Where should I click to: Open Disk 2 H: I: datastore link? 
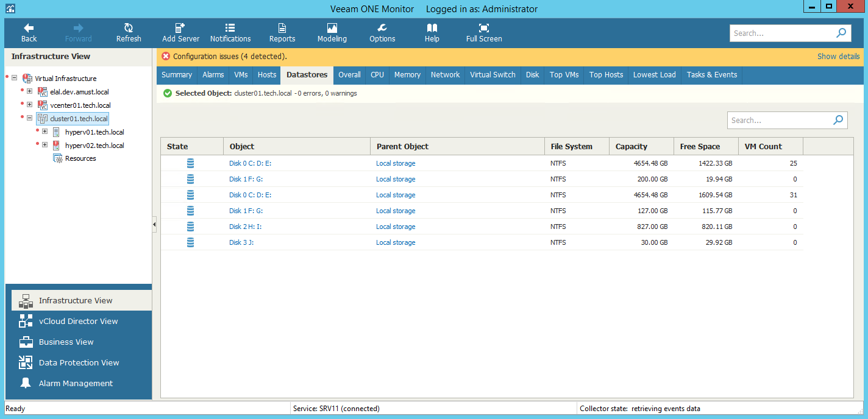[246, 227]
